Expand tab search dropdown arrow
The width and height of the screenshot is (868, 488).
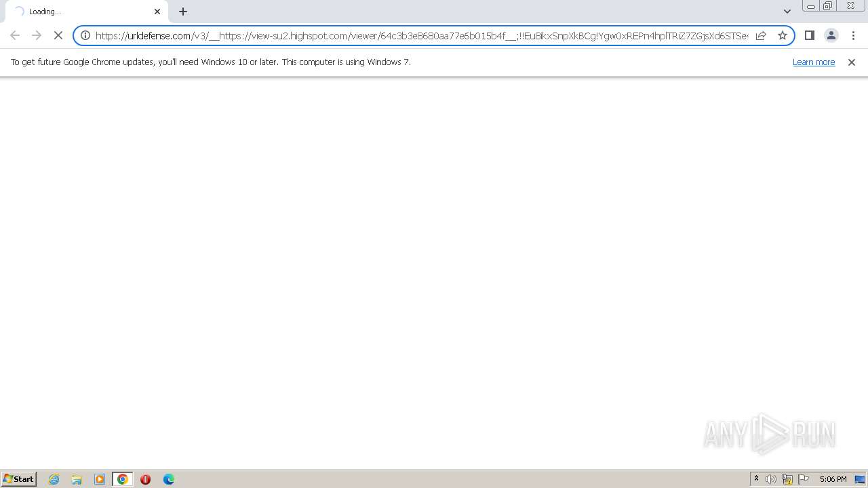coord(787,12)
